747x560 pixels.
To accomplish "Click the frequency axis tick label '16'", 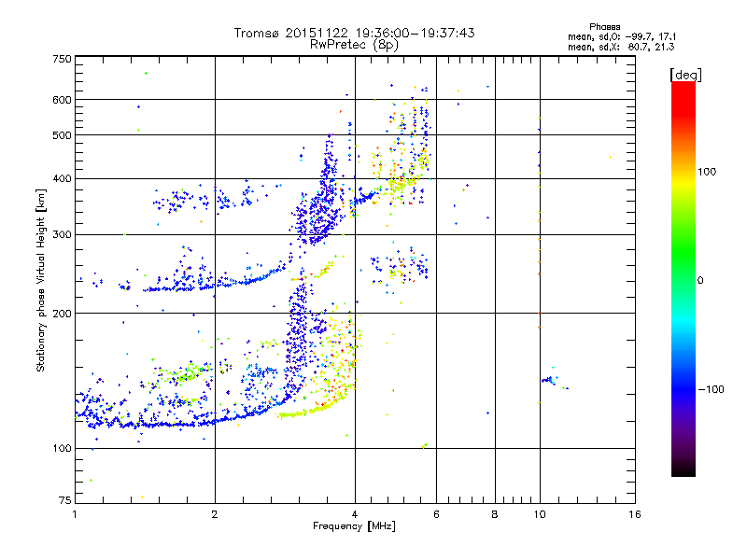I will click(x=635, y=514).
